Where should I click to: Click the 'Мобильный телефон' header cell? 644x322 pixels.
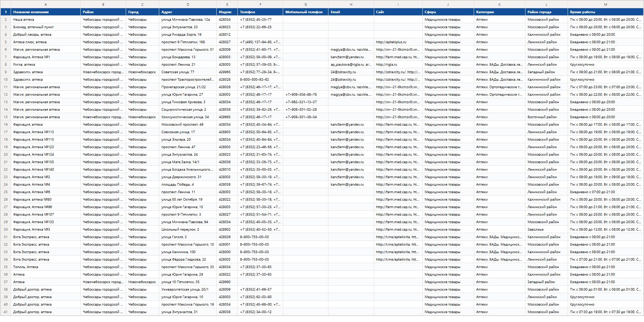point(306,12)
